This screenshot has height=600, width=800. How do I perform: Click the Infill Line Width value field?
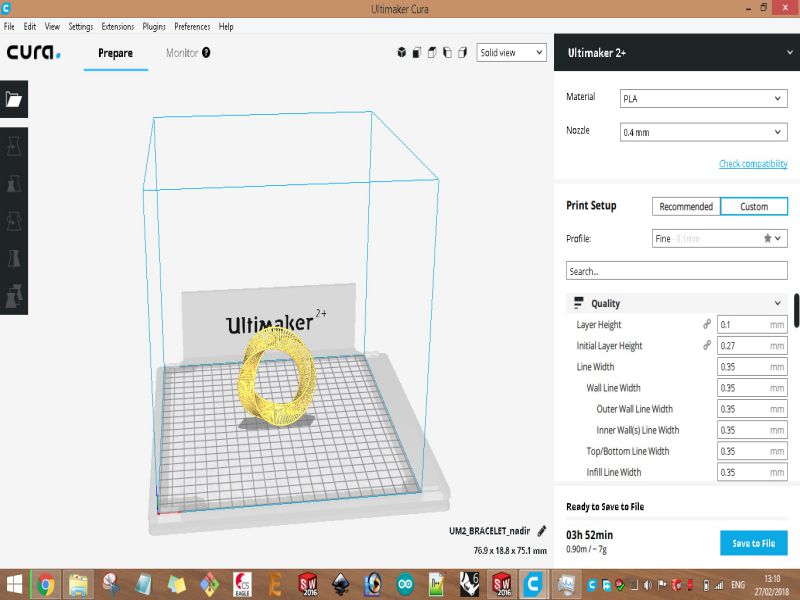(x=752, y=472)
